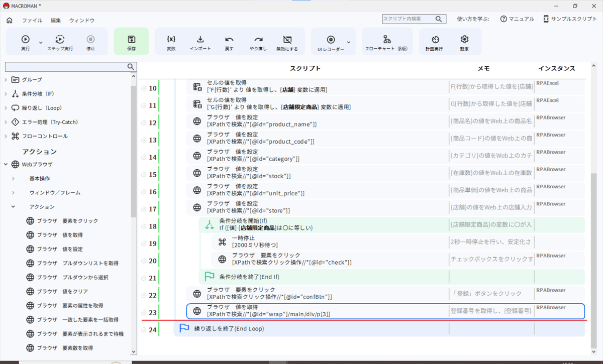This screenshot has height=364, width=603.
Task: Click the スクリプト内検索 search field
Action: tap(408, 19)
